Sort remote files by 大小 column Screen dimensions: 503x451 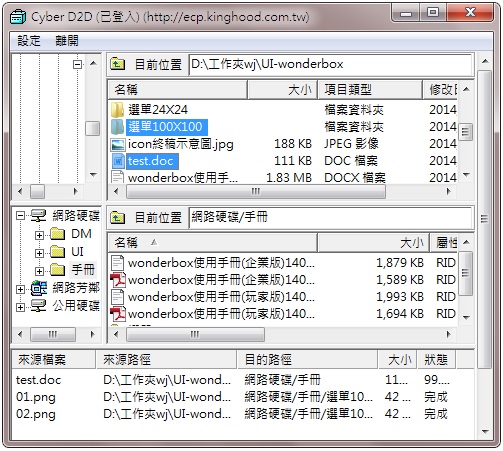coord(374,243)
